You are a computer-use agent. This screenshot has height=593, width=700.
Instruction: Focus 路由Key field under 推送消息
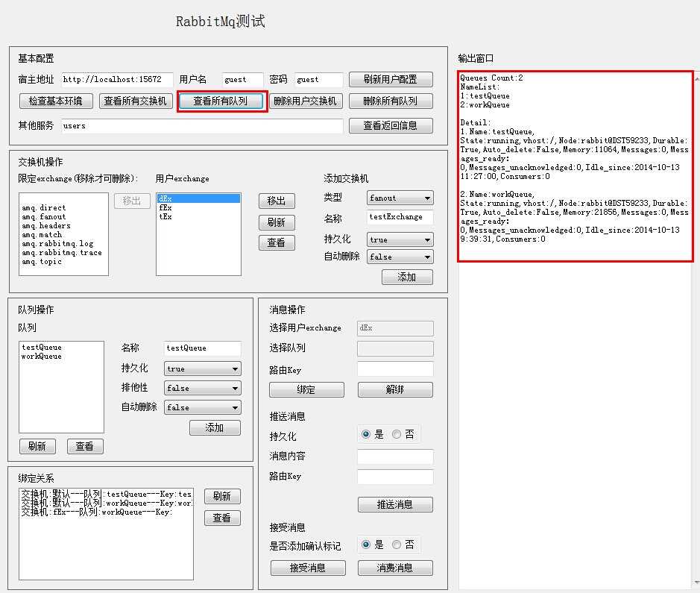click(x=395, y=477)
